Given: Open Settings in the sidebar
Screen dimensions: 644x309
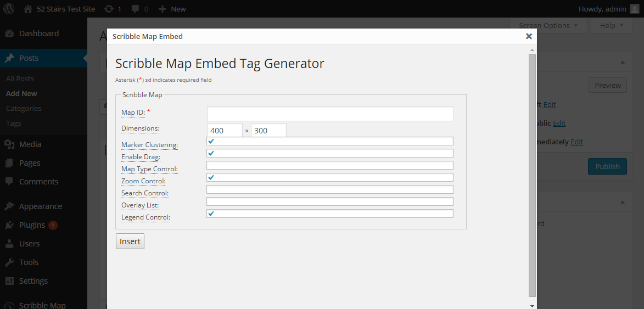Looking at the screenshot, I should click(x=33, y=281).
